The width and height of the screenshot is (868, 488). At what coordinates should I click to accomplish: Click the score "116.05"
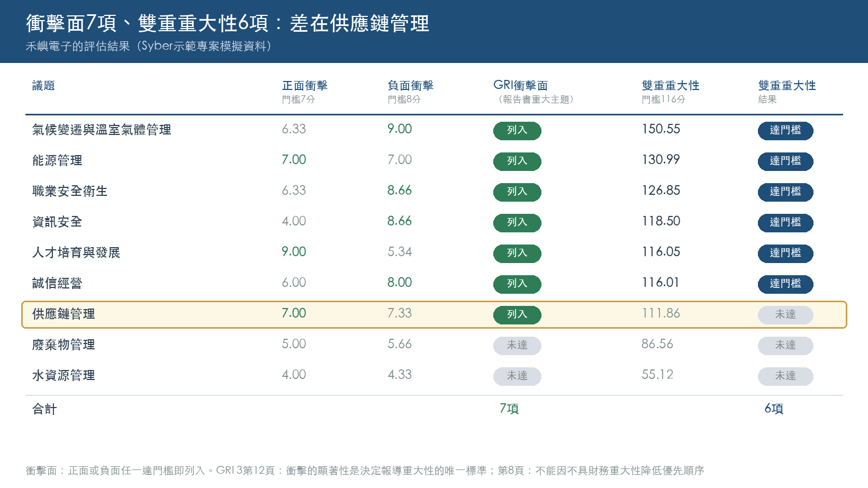click(x=661, y=252)
